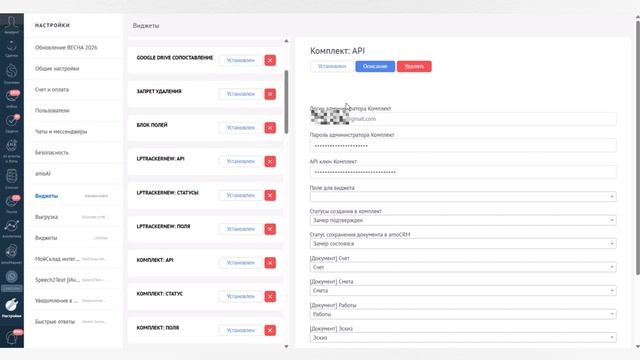This screenshot has height=360, width=640.
Task: Remove Комплект: Статус widget with red X
Action: [x=270, y=297]
